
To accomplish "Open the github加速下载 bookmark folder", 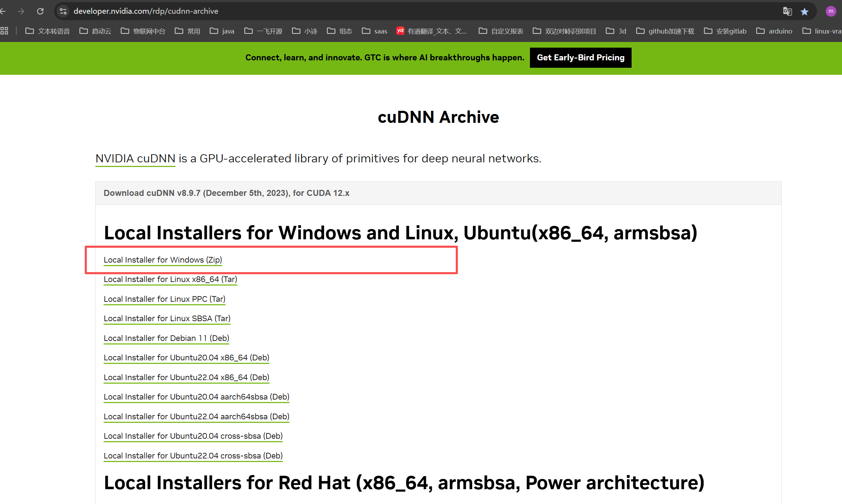I will [x=665, y=31].
